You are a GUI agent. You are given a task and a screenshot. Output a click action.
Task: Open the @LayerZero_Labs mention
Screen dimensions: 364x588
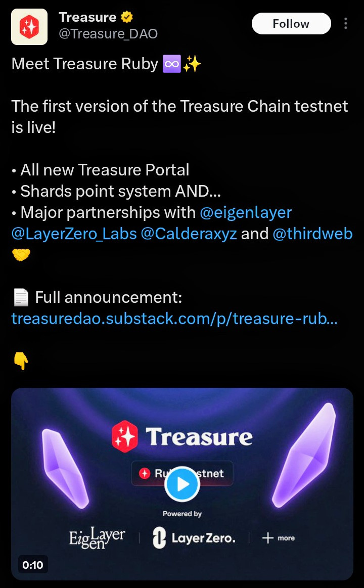click(x=74, y=234)
